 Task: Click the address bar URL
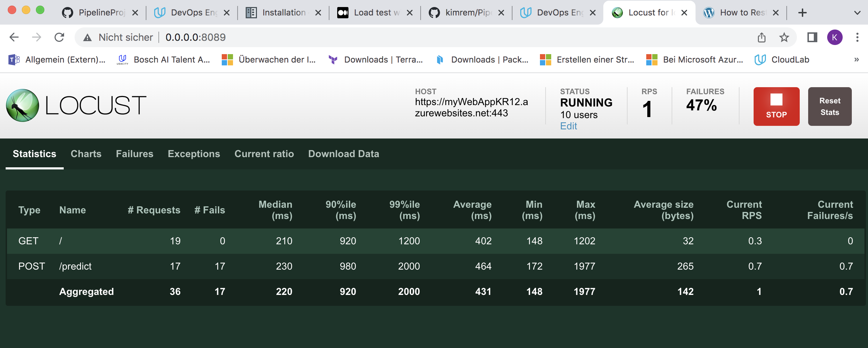click(x=196, y=37)
